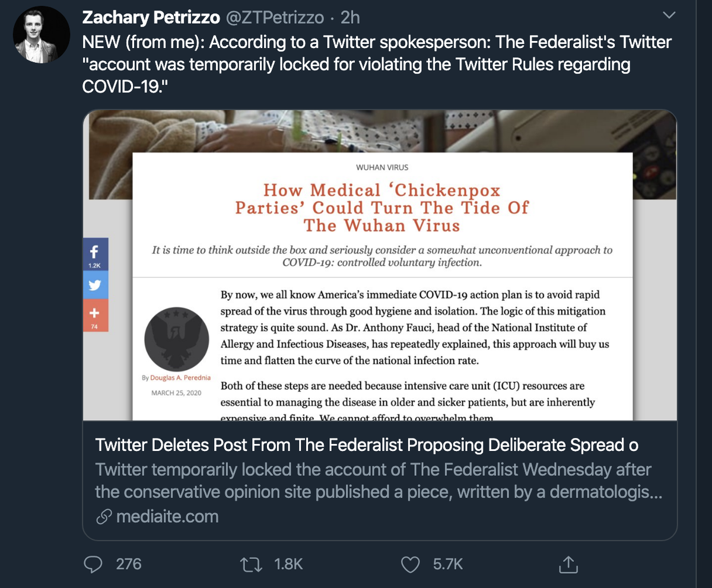712x588 pixels.
Task: Click the reply speech bubble icon
Action: pyautogui.click(x=93, y=563)
